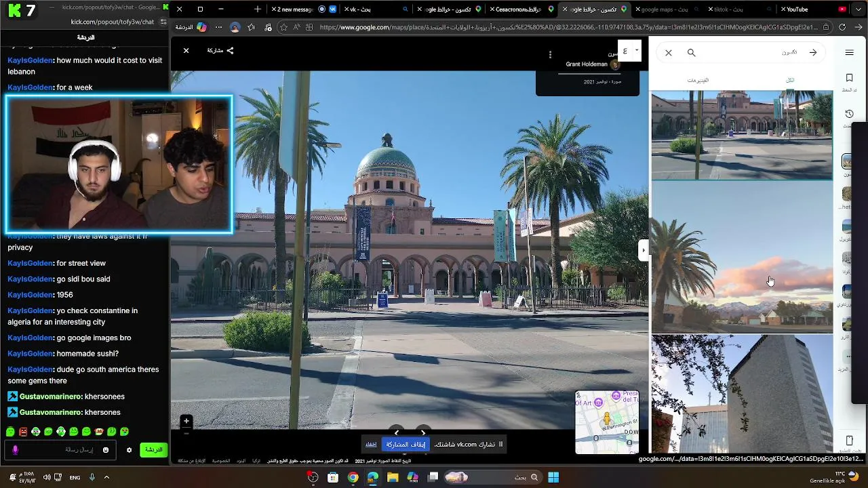This screenshot has height=488, width=868.
Task: Open the language dropdown showing ع
Action: [629, 51]
